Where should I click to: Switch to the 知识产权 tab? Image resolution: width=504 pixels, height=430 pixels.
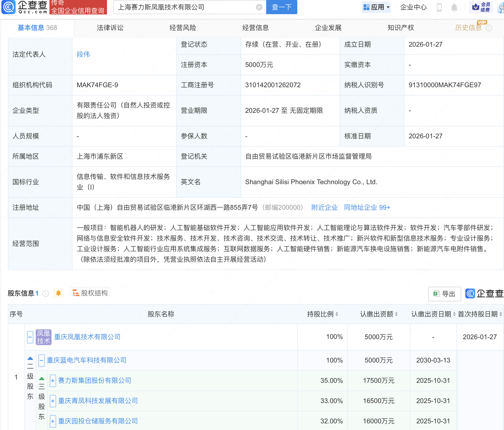[x=401, y=28]
